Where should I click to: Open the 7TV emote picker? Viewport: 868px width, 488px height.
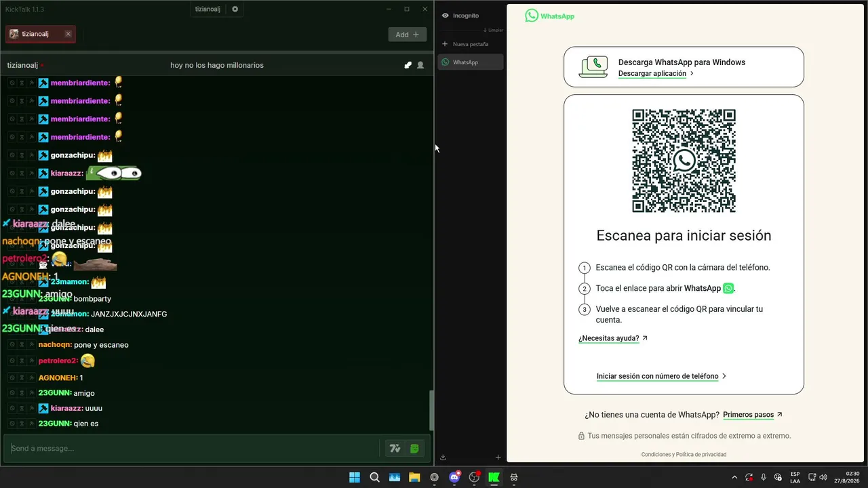coord(395,448)
